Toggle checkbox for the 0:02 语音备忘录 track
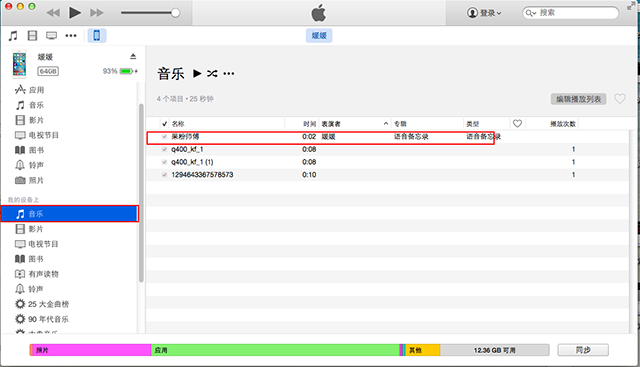The width and height of the screenshot is (640, 367). pyautogui.click(x=164, y=137)
